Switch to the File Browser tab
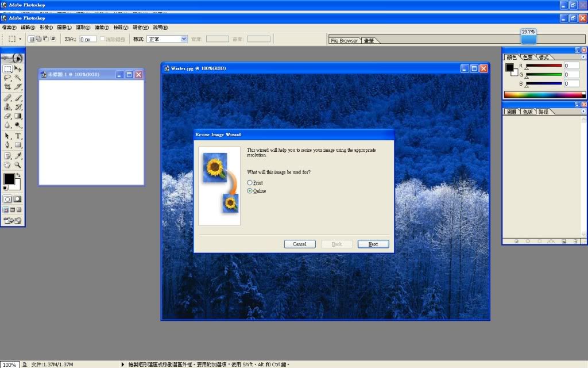 pos(344,41)
